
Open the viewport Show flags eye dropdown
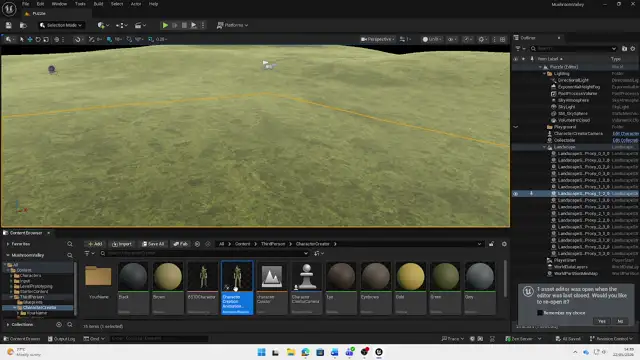(x=451, y=39)
